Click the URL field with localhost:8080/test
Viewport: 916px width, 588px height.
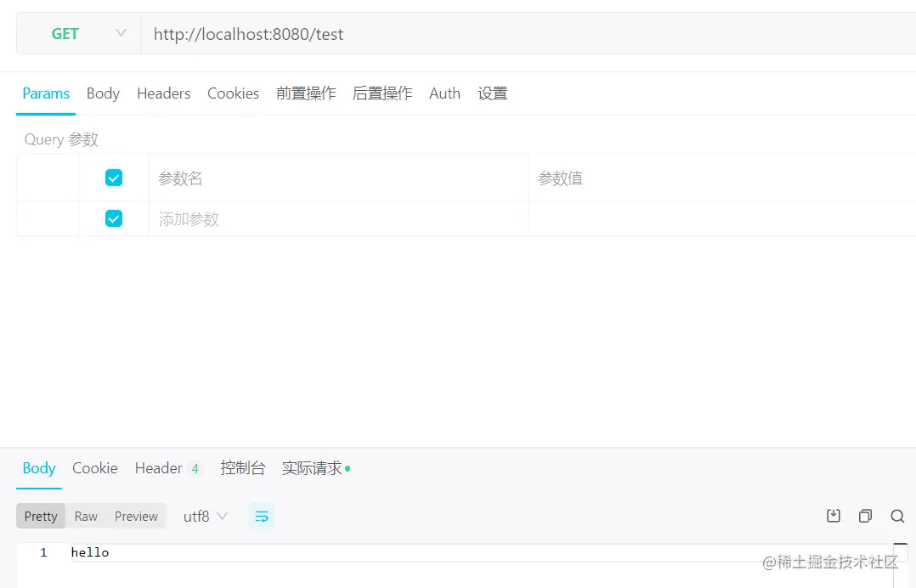[x=529, y=34]
